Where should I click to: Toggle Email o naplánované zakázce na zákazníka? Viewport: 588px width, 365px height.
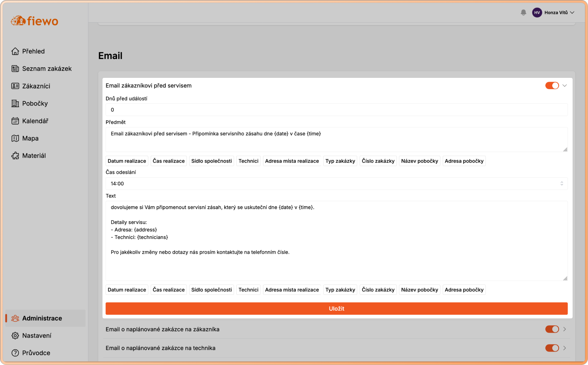coord(552,329)
